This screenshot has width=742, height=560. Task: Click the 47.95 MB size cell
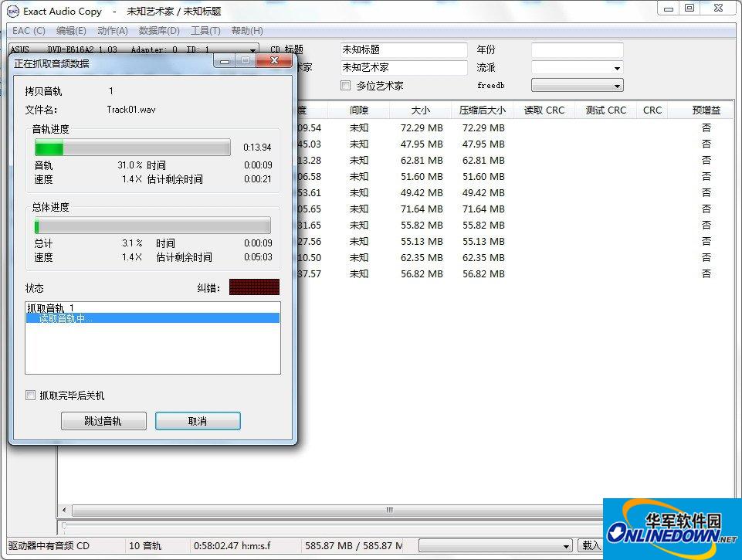click(422, 144)
